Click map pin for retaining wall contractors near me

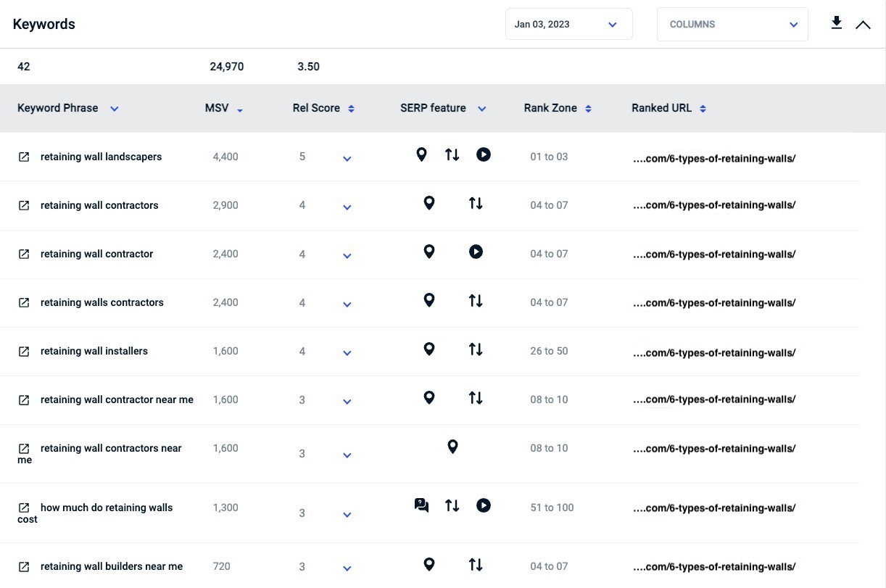tap(452, 447)
